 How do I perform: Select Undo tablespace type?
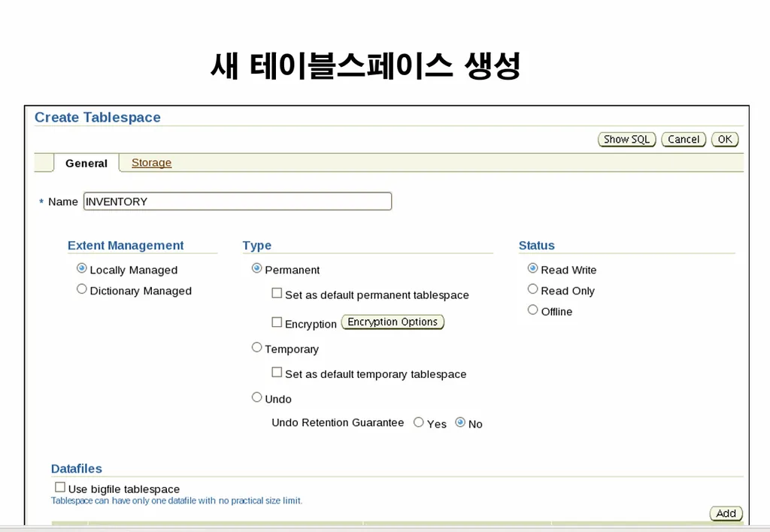click(256, 397)
